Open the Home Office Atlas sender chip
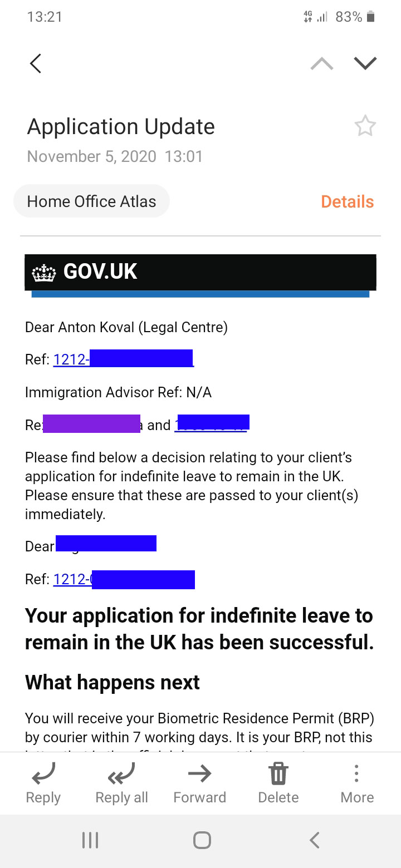 [x=91, y=201]
